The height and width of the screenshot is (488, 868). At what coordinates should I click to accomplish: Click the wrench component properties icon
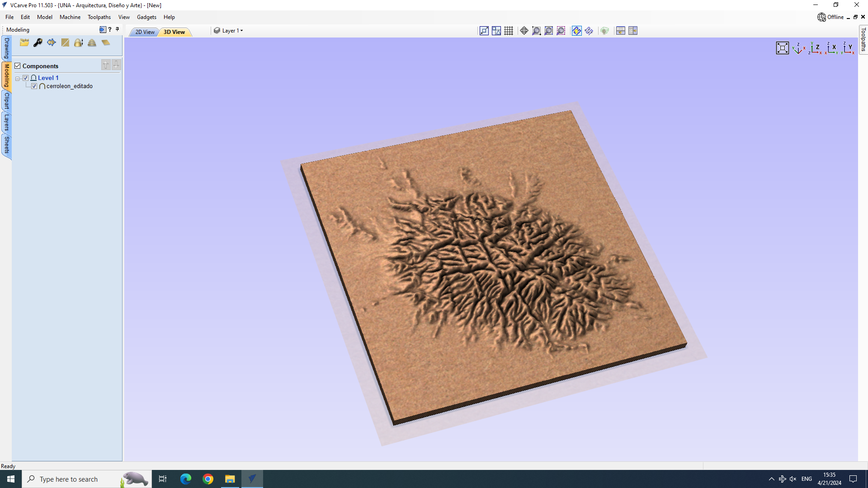[38, 42]
